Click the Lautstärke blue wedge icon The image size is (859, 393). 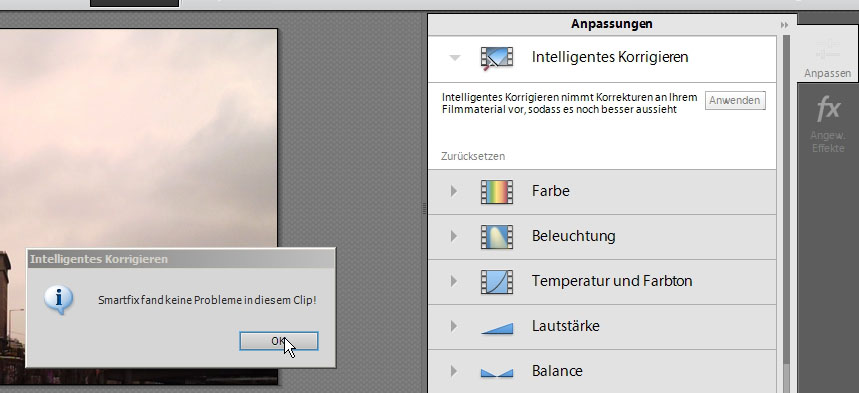(497, 328)
